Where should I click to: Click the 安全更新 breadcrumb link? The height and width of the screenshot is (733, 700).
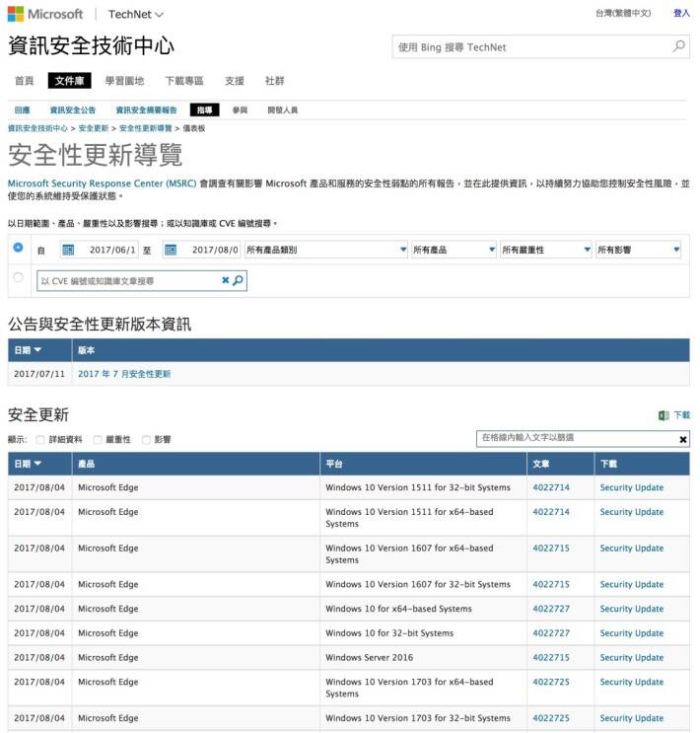(94, 128)
